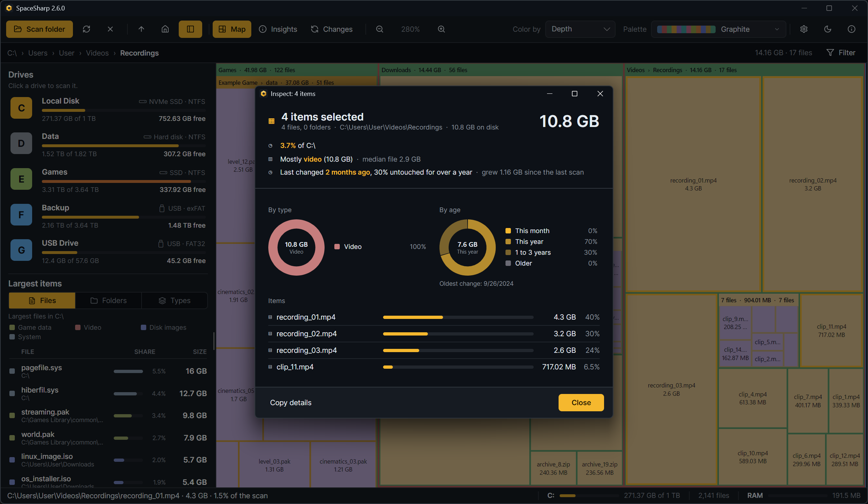Click the streaming.pak row in Largest files
Screen dimensions: 868x504
pyautogui.click(x=108, y=415)
